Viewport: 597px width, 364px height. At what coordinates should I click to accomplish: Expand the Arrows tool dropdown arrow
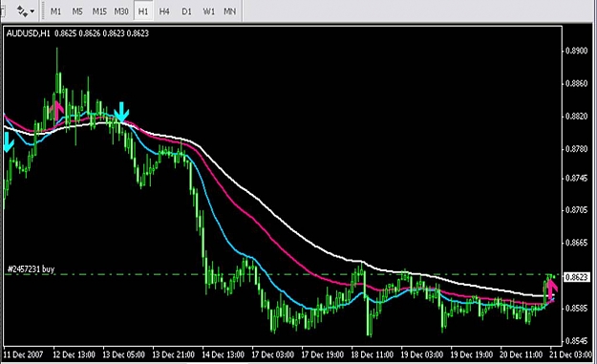click(32, 11)
